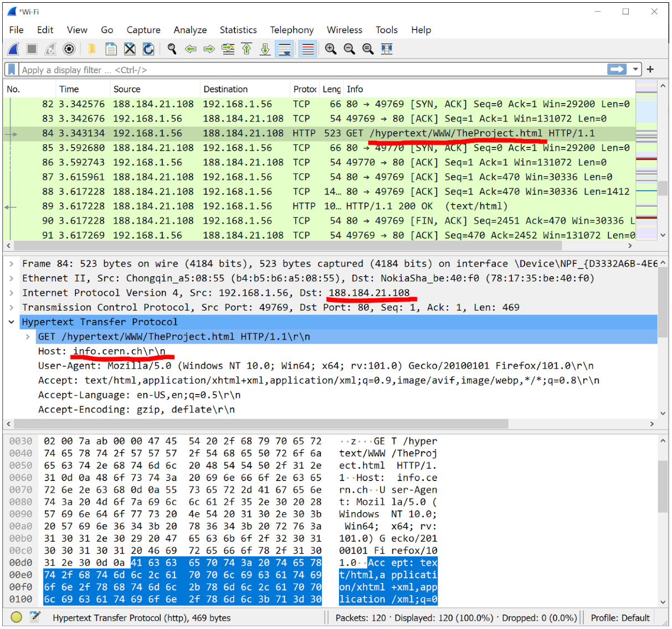The height and width of the screenshot is (629, 672).
Task: Collapse Hypertext Transfer Protocol tree
Action: pyautogui.click(x=12, y=322)
